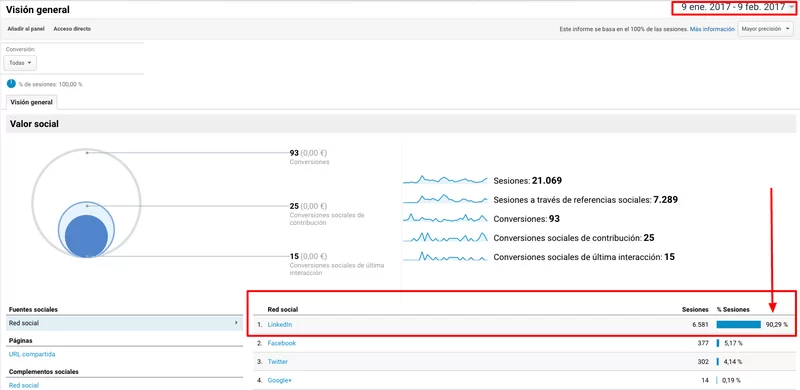Screen dimensions: 800x390
Task: Open the Más información link
Action: pos(712,29)
